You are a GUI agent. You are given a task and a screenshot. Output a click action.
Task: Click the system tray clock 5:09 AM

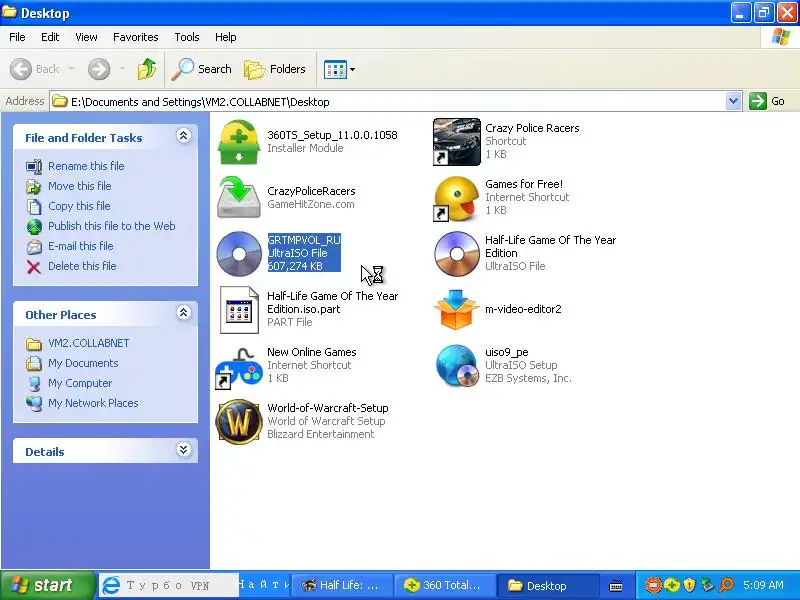[764, 585]
